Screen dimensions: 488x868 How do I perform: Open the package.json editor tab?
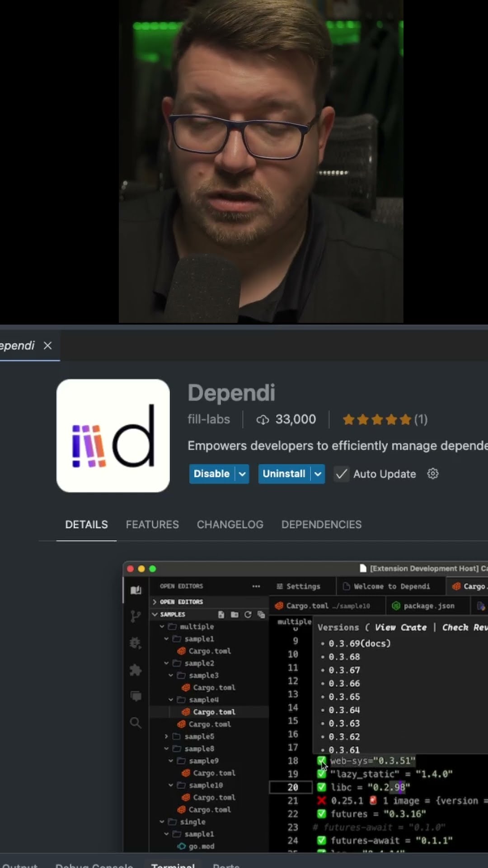(x=424, y=606)
